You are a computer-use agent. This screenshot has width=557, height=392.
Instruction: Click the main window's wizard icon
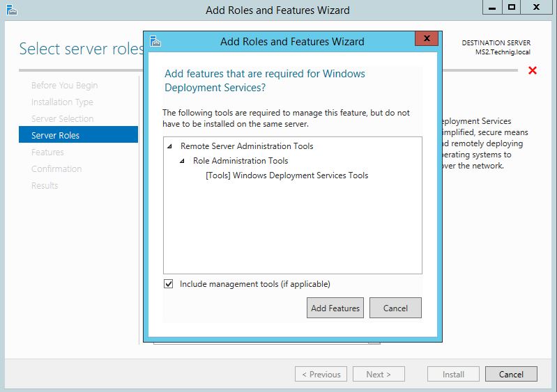[12, 10]
